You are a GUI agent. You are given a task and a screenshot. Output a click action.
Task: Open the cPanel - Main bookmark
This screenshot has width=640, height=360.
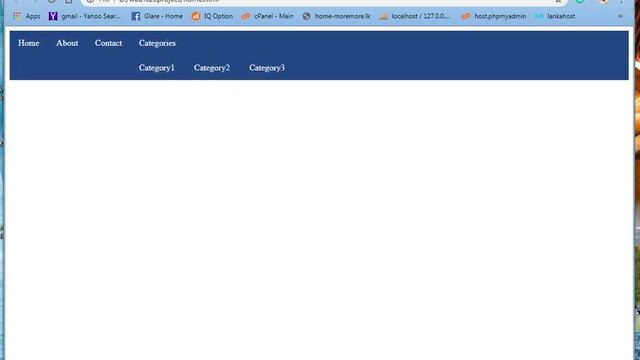point(267,16)
